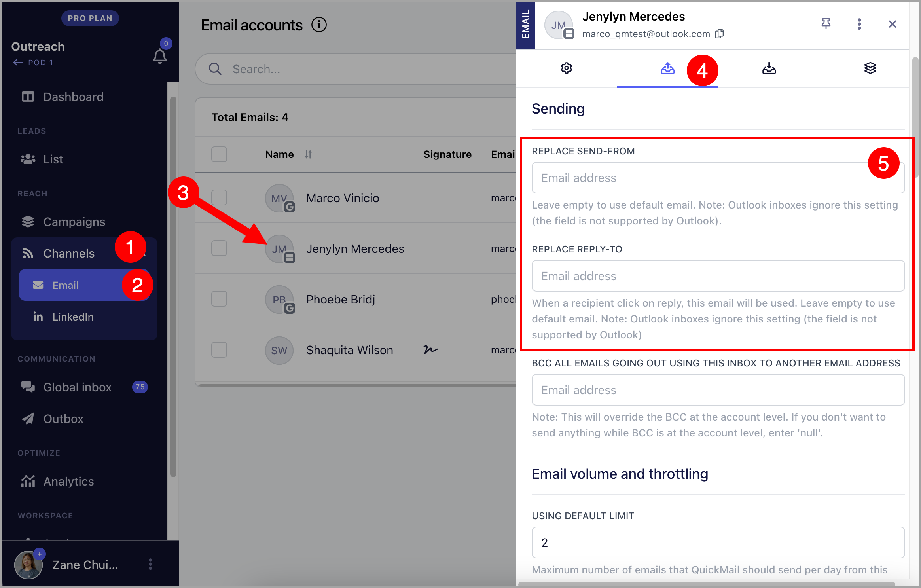
Task: Toggle the select-all emails checkbox
Action: [219, 154]
